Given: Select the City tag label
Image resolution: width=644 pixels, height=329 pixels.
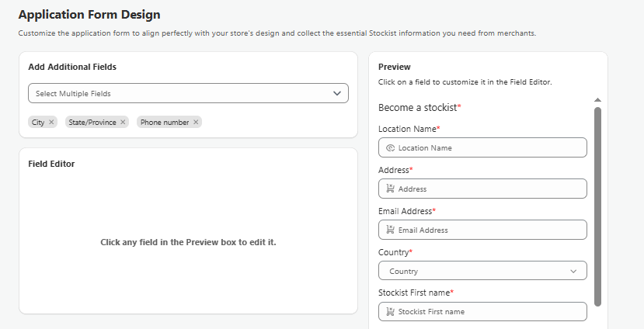Looking at the screenshot, I should click(38, 123).
